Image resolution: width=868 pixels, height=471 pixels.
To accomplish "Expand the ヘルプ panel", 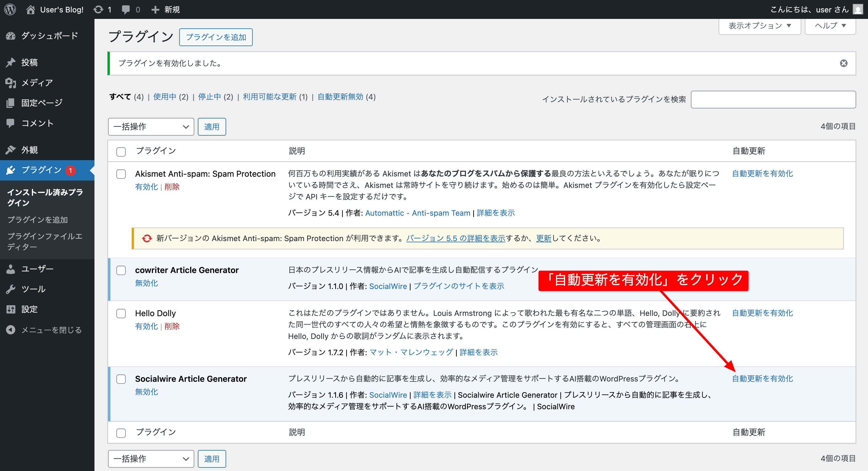I will 830,26.
